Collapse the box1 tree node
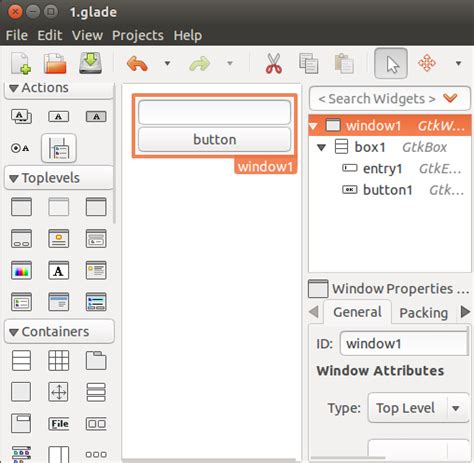Viewport: 474px width, 463px height. (x=321, y=147)
